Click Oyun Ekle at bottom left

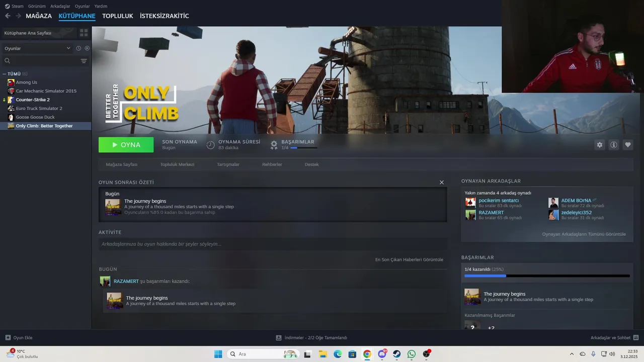pos(19,337)
